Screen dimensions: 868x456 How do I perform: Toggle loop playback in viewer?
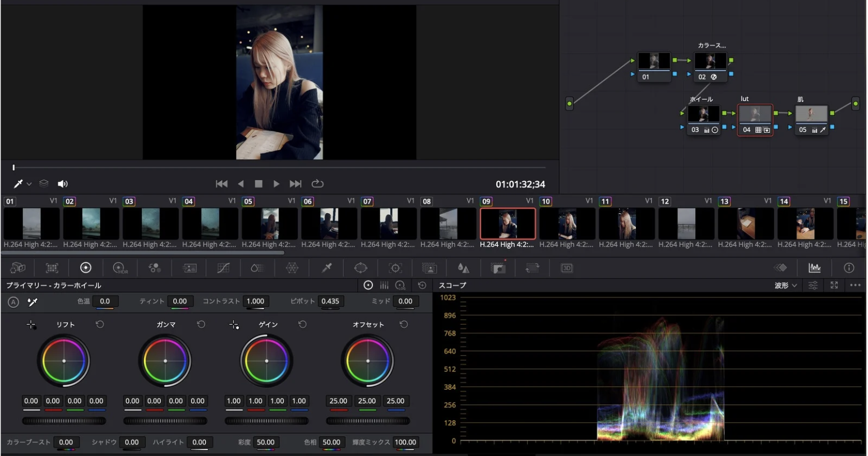pyautogui.click(x=317, y=184)
